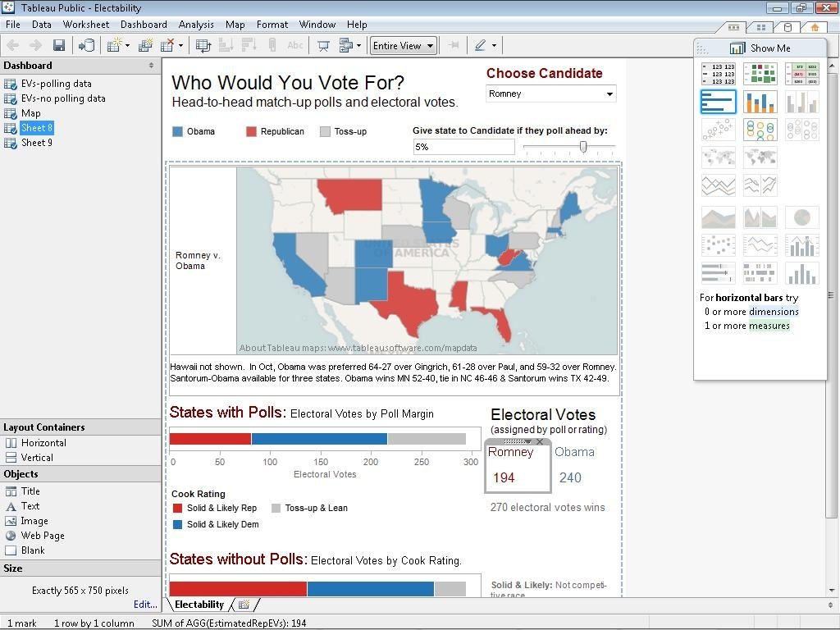Select the horizontal bars chart in Show Me
Screen dimensions: 840x630
[719, 102]
